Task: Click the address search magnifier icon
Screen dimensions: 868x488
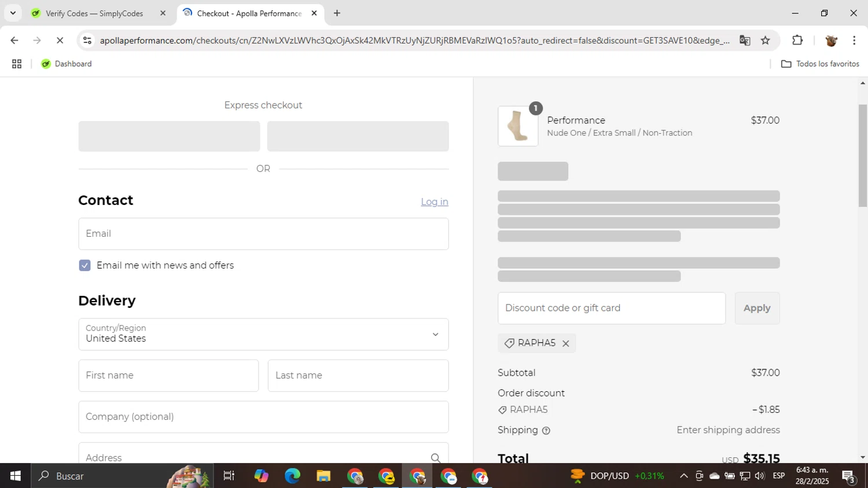Action: (436, 458)
